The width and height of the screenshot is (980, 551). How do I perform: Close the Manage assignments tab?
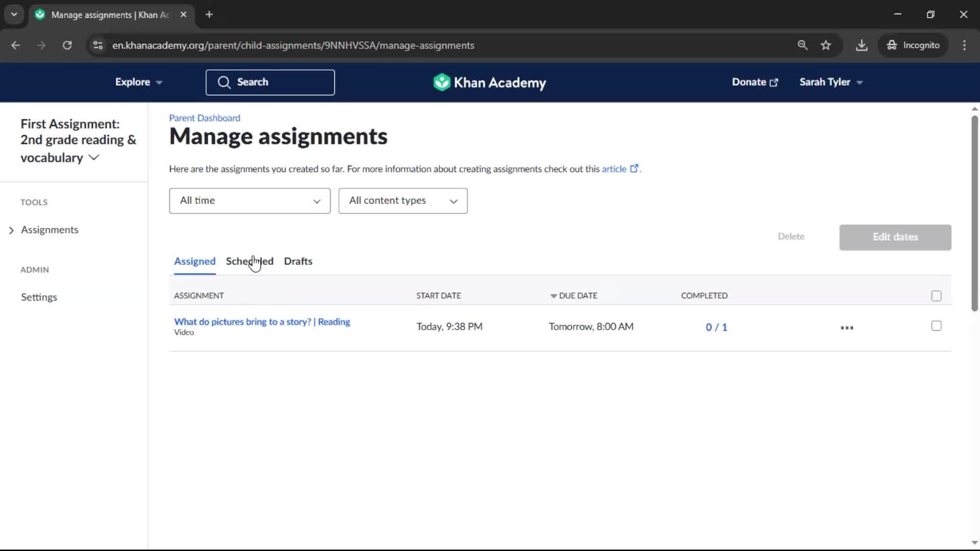183,14
